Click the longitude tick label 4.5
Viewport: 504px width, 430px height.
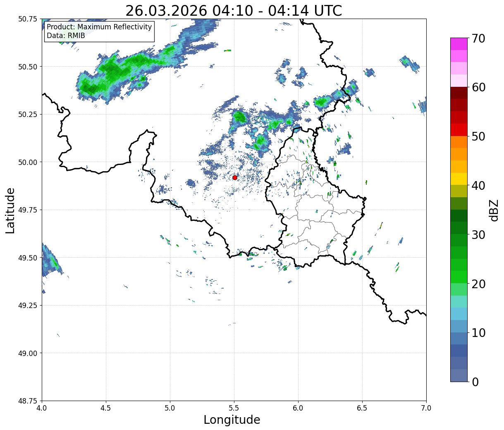click(x=106, y=408)
